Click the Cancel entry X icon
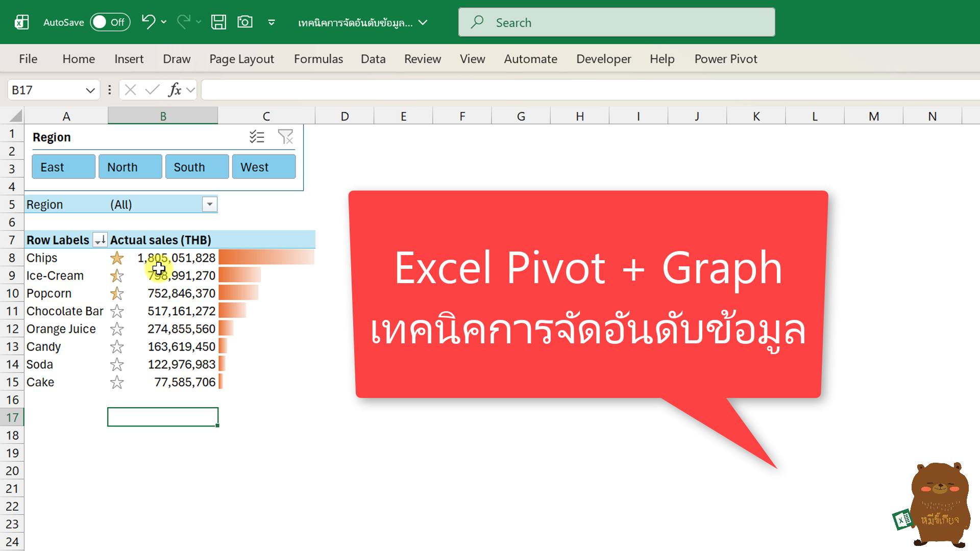Image resolution: width=980 pixels, height=551 pixels. pos(130,90)
